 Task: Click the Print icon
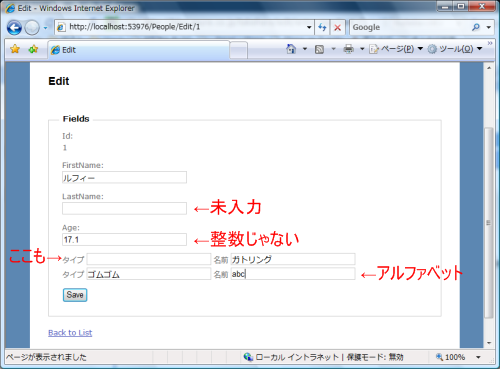pos(349,49)
